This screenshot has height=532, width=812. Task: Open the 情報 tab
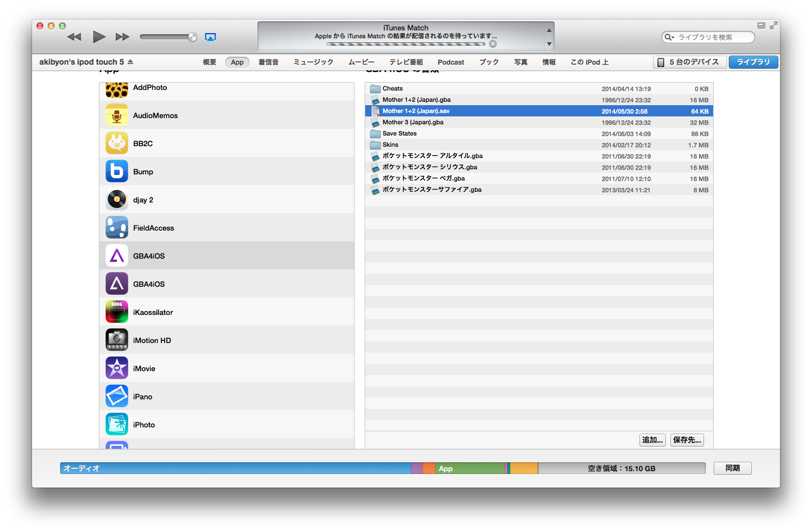(549, 62)
